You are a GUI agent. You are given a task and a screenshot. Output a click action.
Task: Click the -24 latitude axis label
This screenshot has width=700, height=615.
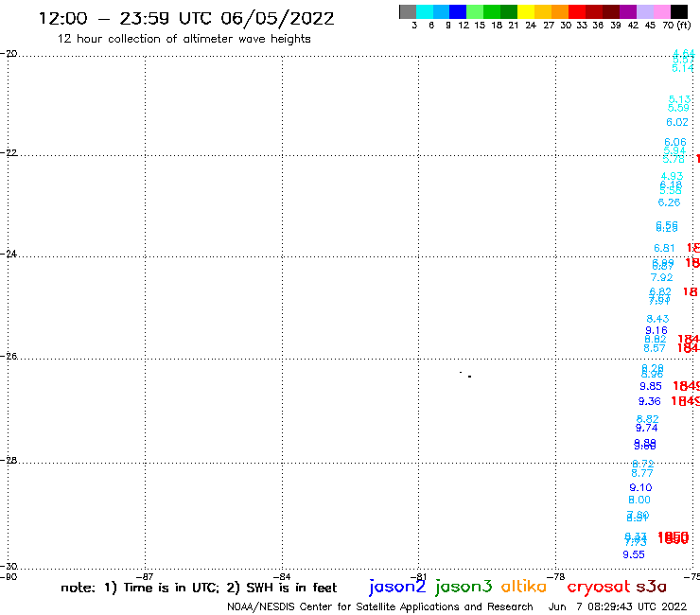click(x=9, y=254)
